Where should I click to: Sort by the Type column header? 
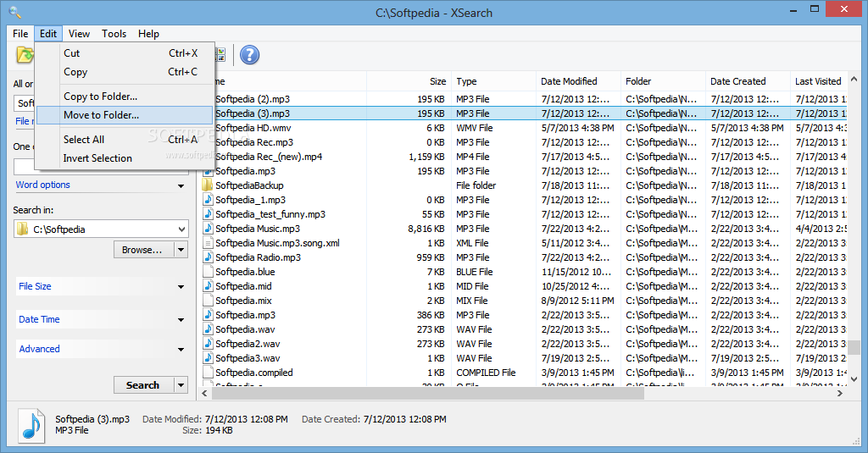tap(494, 81)
